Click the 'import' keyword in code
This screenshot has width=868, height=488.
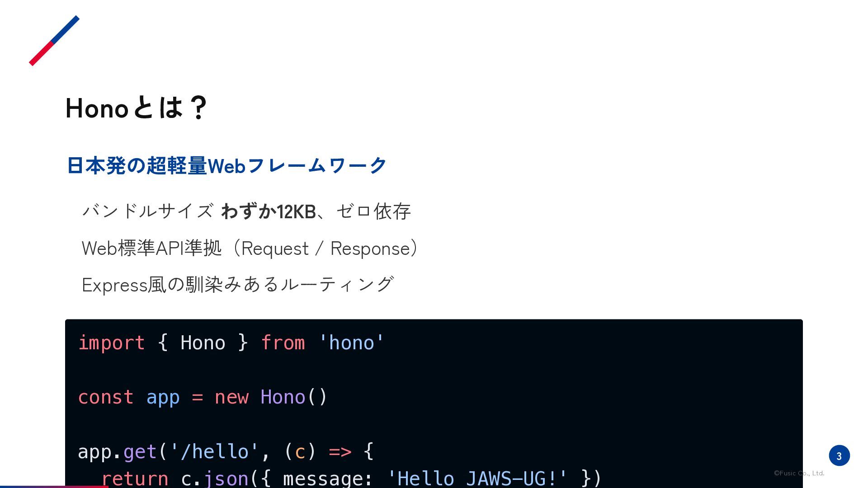click(x=112, y=343)
